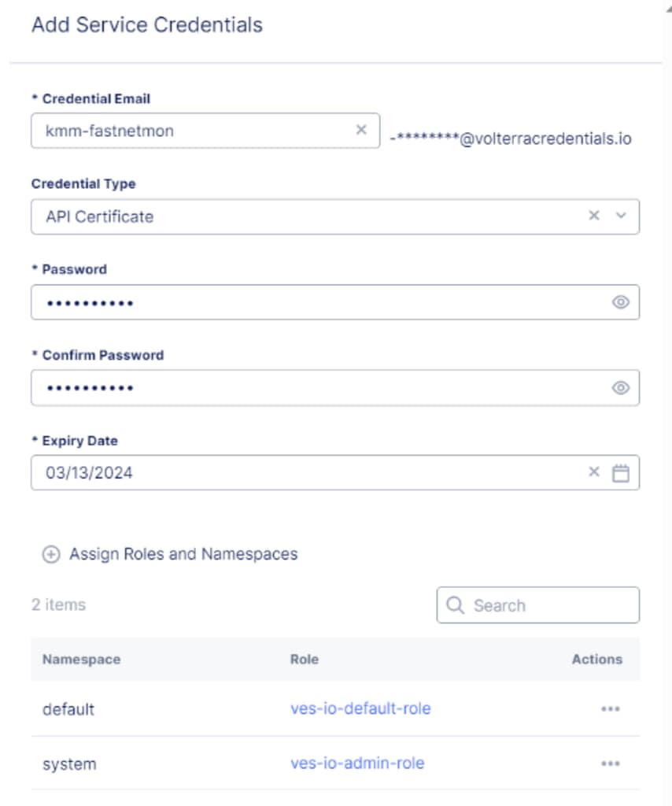The image size is (672, 806).
Task: Clear the Credential Type selection with the X icon
Action: coord(594,216)
